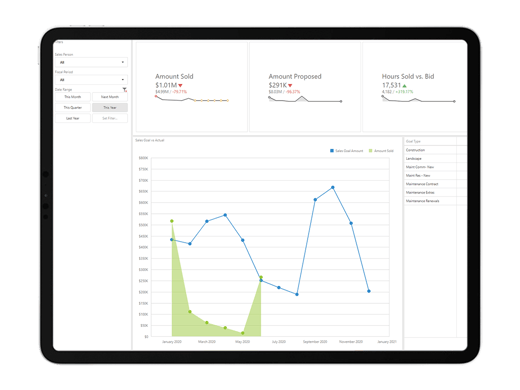
Task: Click the lowest green point at May 2020
Action: pyautogui.click(x=243, y=333)
